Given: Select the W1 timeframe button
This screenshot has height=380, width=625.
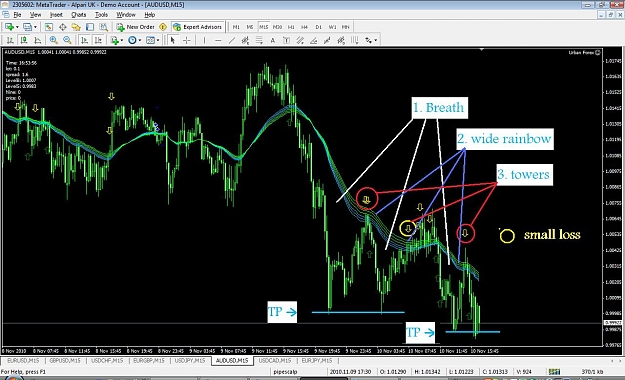Looking at the screenshot, I should [332, 27].
